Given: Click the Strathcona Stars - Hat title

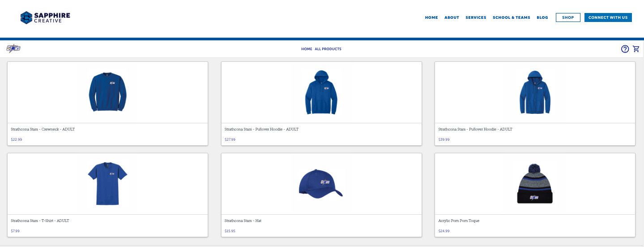Looking at the screenshot, I should [x=243, y=221].
